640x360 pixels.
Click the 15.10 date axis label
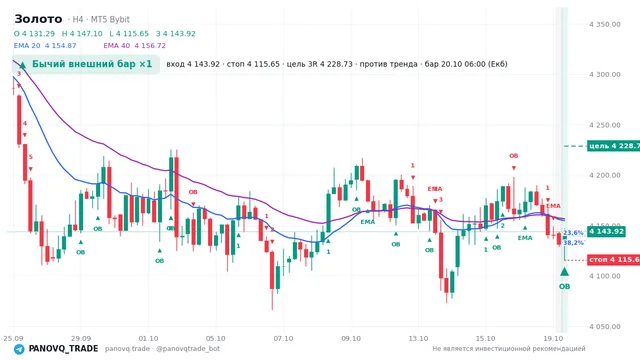pos(485,338)
